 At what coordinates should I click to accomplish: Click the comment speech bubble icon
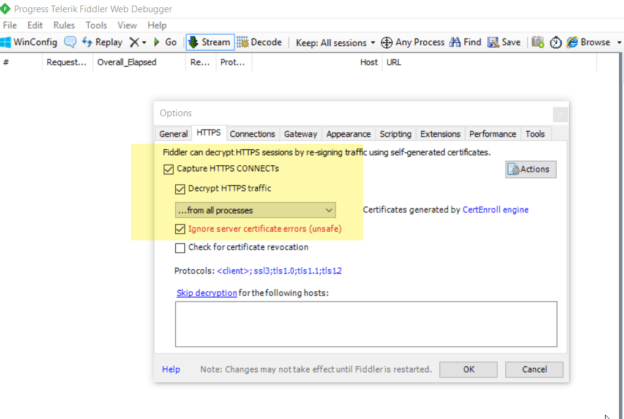70,42
